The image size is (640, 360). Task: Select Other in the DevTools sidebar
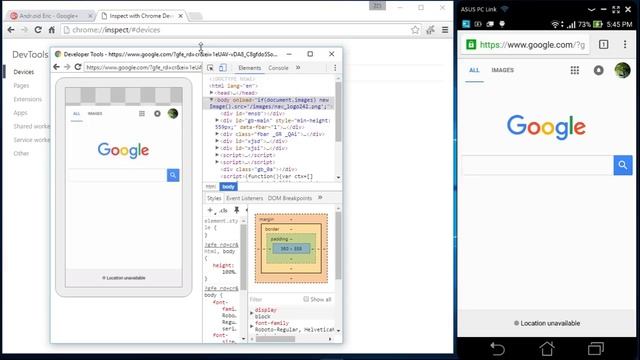(21, 153)
